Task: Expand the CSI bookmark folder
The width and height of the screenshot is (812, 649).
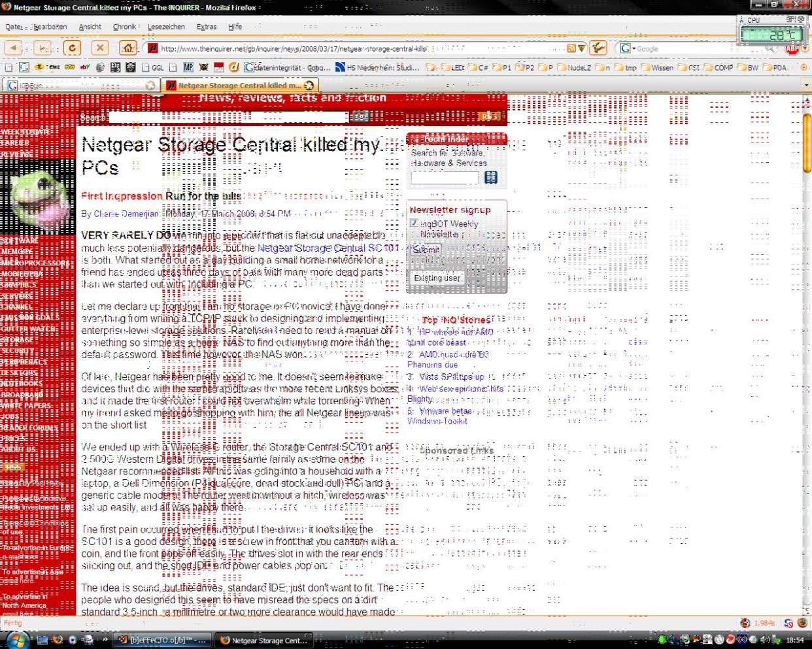Action: 689,67
